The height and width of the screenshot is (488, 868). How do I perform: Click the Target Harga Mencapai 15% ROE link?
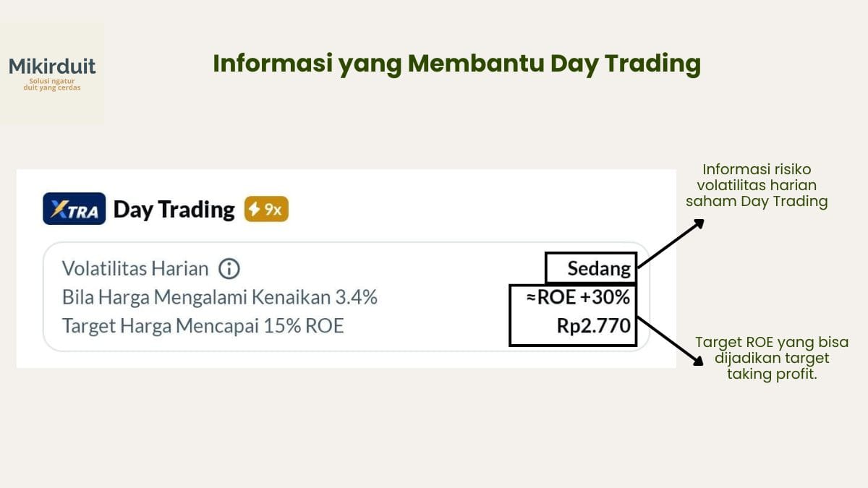click(x=203, y=325)
